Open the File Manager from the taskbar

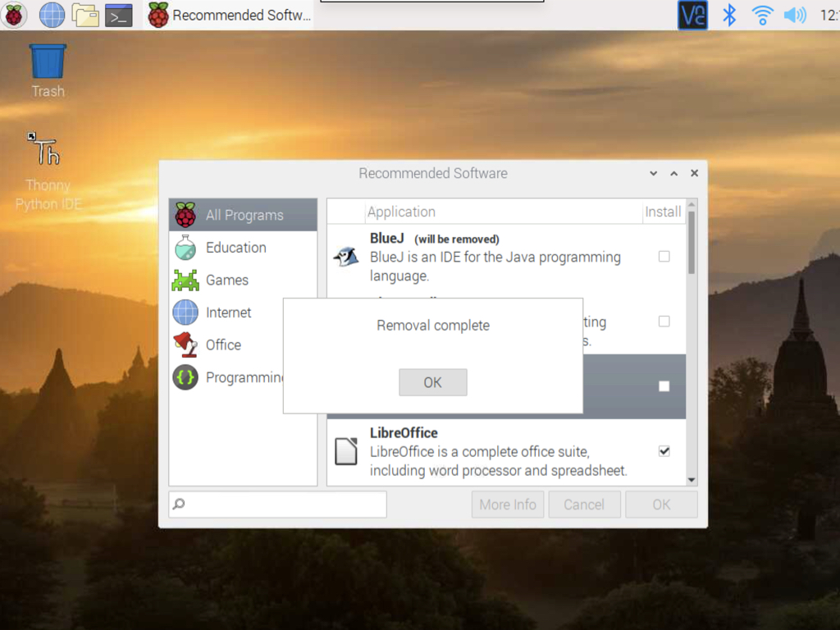85,15
